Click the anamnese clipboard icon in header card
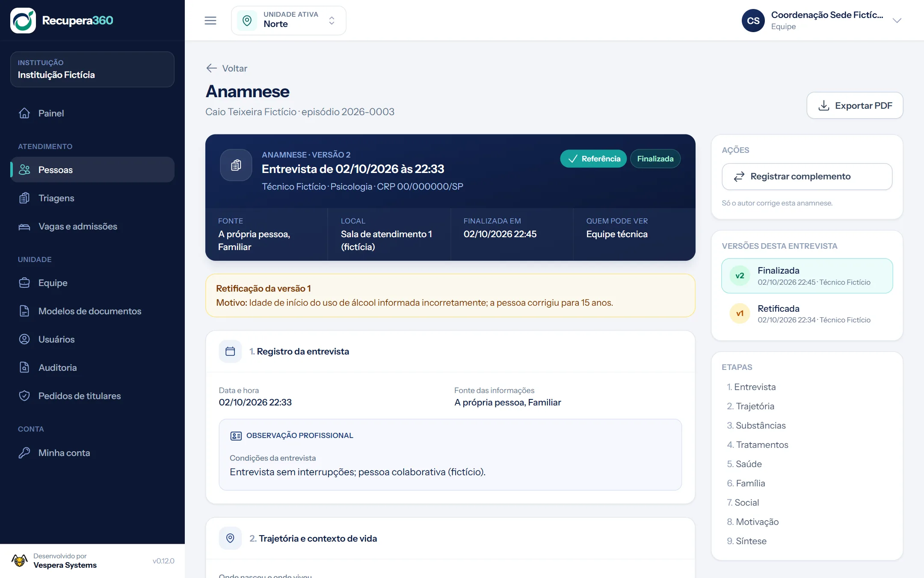Viewport: 924px width, 578px height. coord(236,165)
